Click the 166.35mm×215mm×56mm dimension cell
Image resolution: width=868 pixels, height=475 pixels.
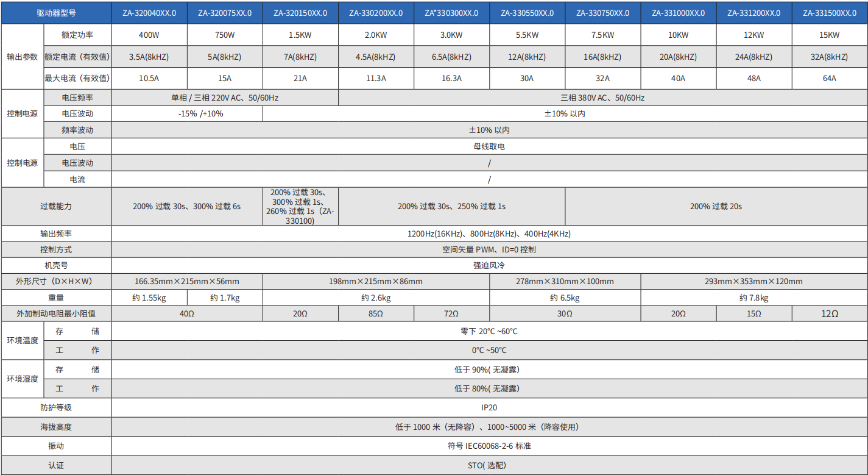(187, 282)
